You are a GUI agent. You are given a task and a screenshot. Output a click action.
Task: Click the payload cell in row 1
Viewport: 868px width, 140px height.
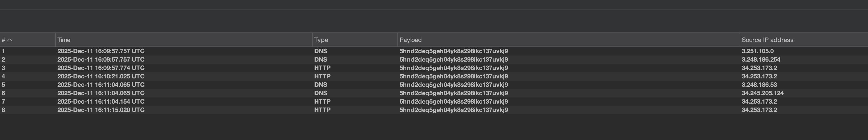click(454, 51)
